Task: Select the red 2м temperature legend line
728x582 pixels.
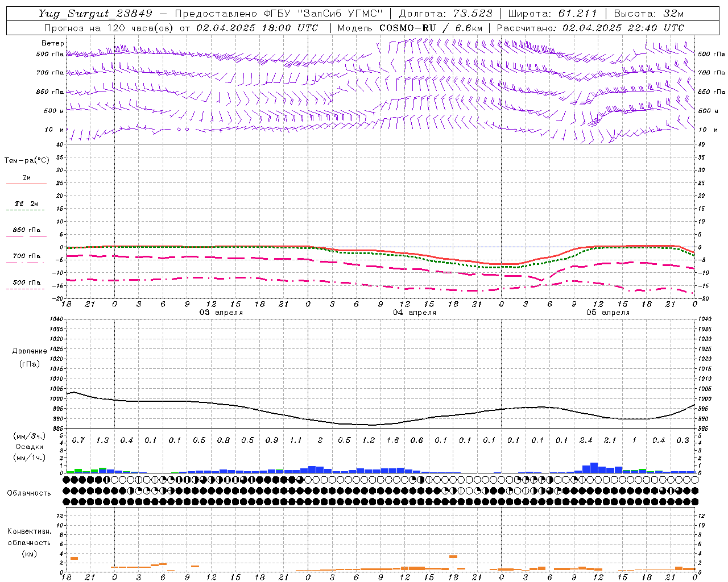Action: coord(26,184)
